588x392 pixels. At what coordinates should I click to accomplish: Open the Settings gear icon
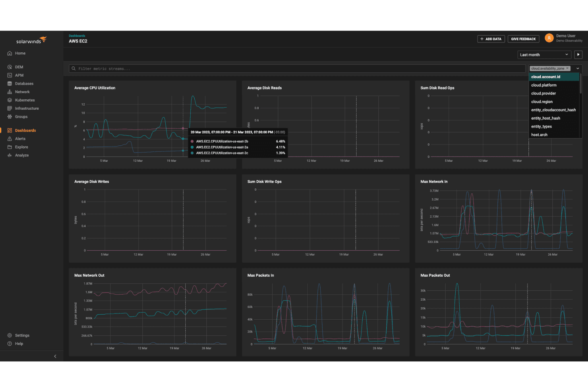point(10,336)
